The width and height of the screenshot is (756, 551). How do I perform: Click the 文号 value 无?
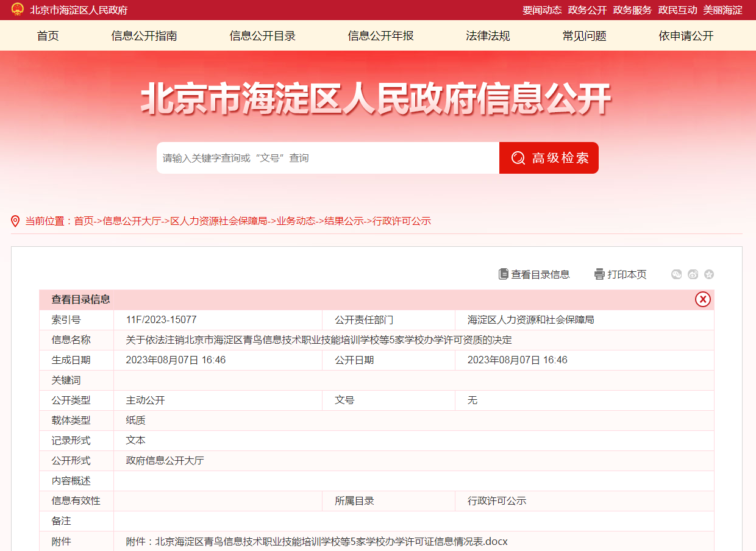[472, 400]
